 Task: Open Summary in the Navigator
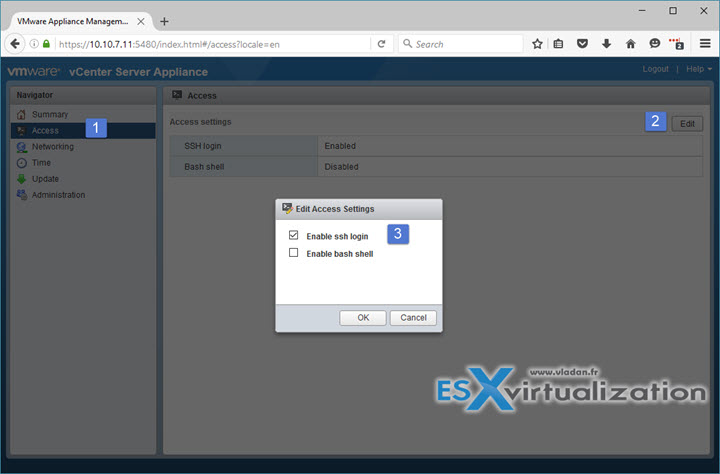pos(50,114)
